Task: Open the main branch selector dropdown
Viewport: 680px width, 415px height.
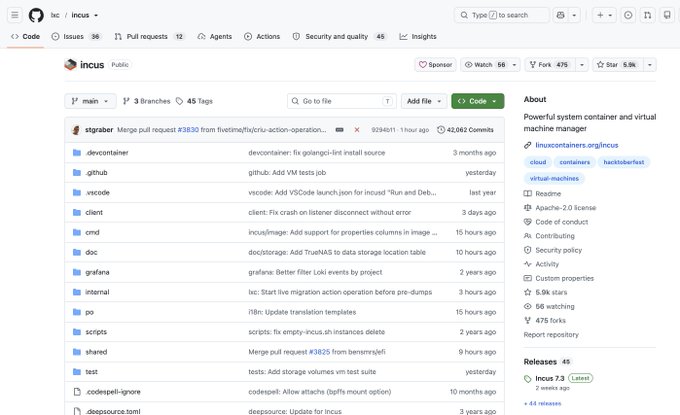Action: [x=90, y=101]
